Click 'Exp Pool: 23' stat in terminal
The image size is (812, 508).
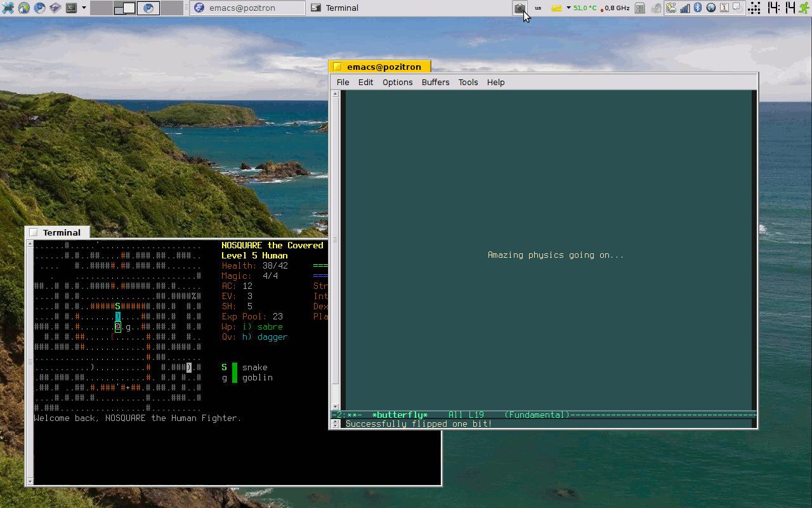click(x=252, y=317)
